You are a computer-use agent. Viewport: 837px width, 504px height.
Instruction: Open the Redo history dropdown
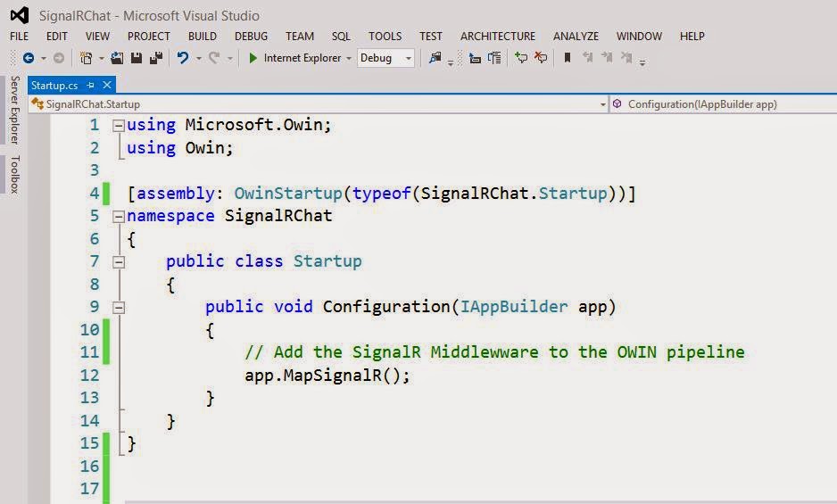pos(230,58)
